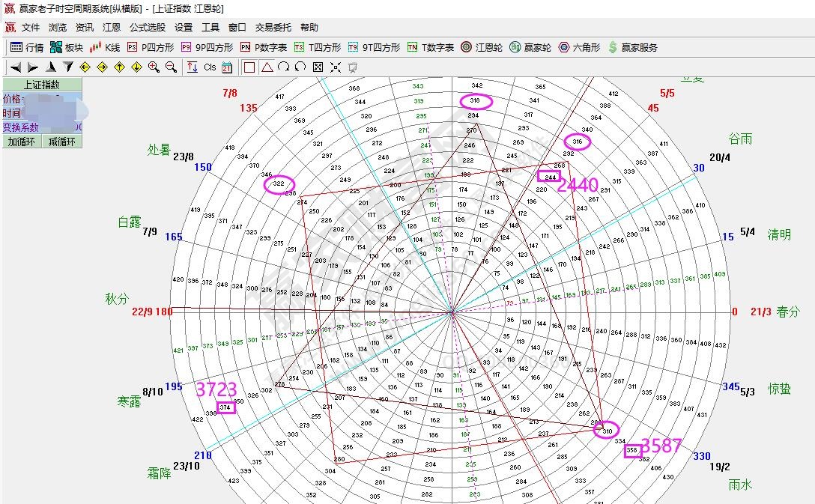Click the 加循环 button

[x=21, y=142]
